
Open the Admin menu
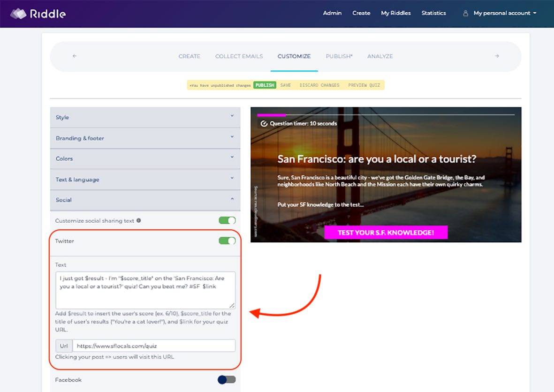332,13
